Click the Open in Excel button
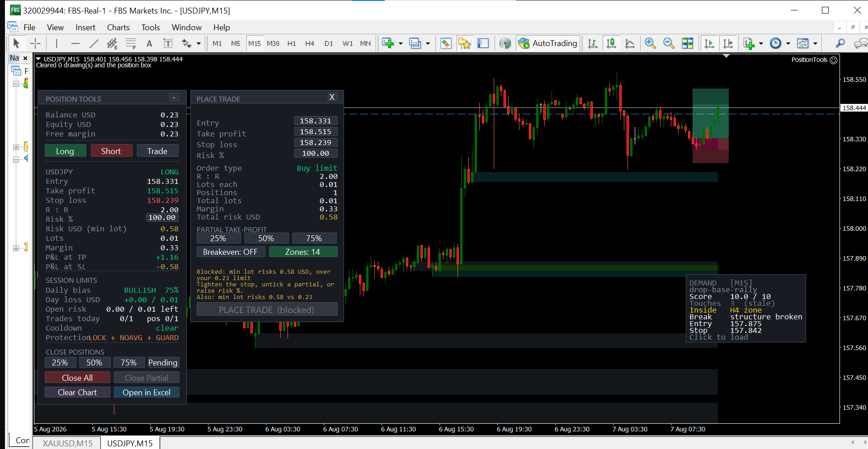Viewport: 868px width, 449px height. (146, 392)
